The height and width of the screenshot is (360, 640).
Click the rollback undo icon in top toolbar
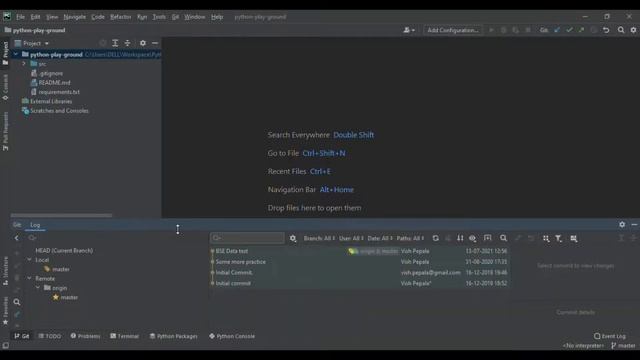tap(606, 30)
